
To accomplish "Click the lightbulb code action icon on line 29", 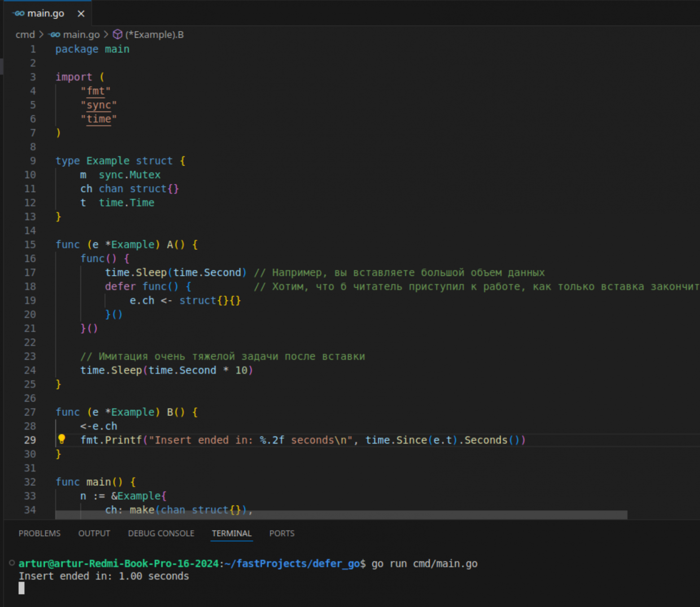I will (61, 439).
